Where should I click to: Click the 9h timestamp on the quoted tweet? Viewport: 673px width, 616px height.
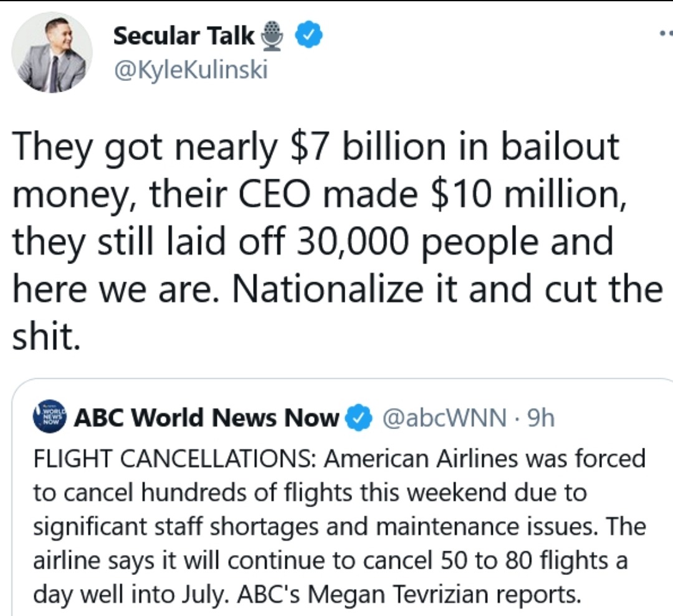click(x=540, y=418)
